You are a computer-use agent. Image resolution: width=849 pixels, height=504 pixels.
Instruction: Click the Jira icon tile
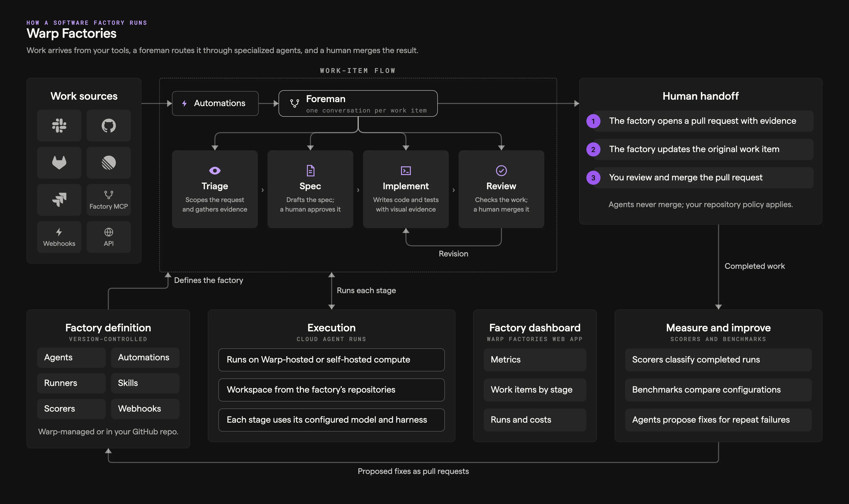pos(59,200)
